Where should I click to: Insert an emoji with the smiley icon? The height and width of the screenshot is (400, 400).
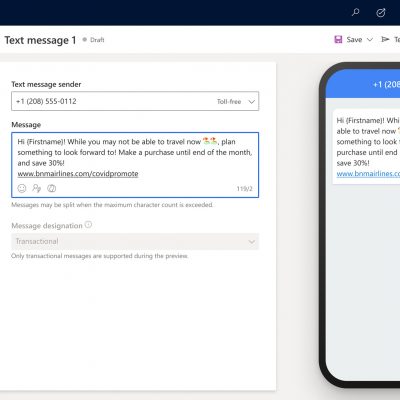[22, 188]
